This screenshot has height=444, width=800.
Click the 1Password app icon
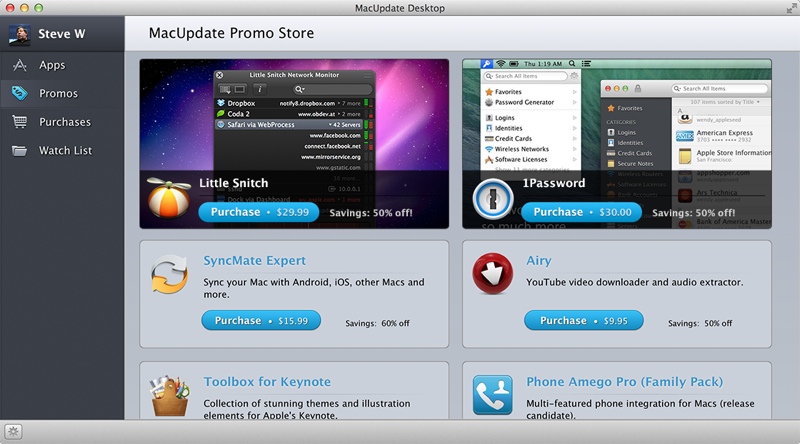point(492,199)
